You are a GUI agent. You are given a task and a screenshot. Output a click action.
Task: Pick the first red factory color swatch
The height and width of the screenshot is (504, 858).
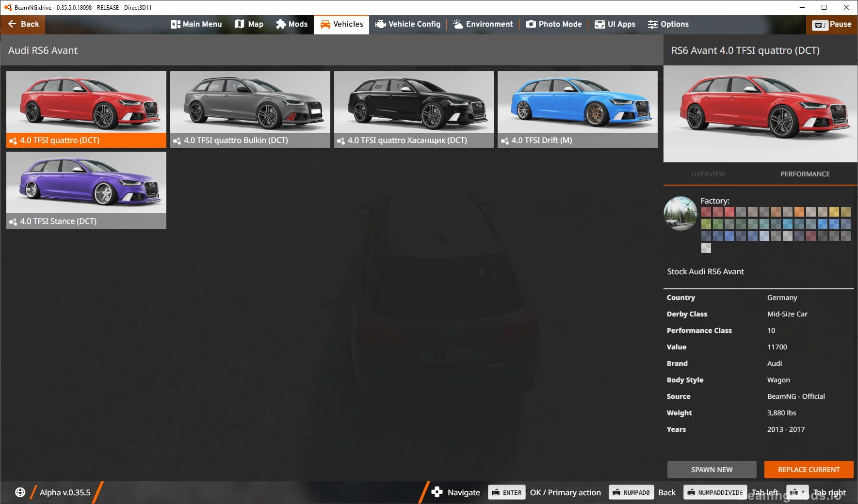pyautogui.click(x=706, y=212)
